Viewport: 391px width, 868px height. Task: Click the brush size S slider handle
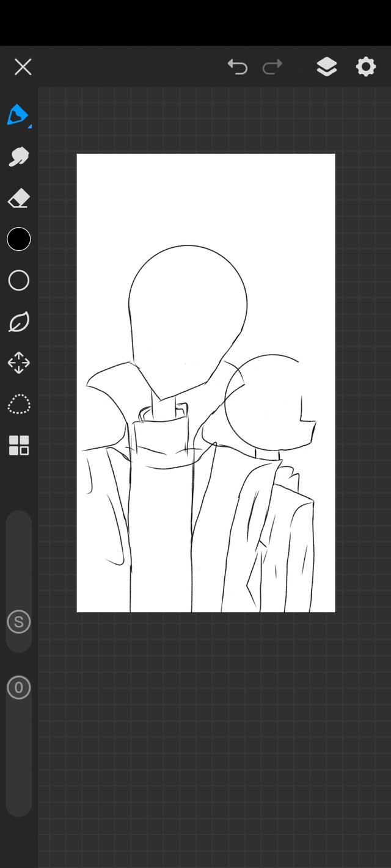(18, 622)
